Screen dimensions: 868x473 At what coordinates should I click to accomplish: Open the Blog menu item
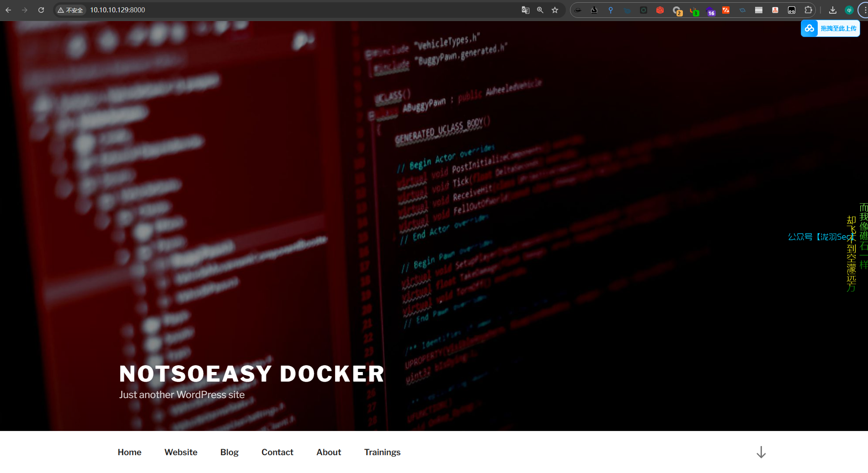[229, 452]
